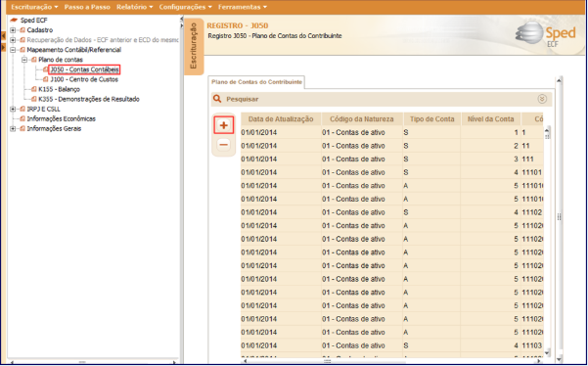
Task: Sort by Nível da Conta column header
Action: point(490,118)
